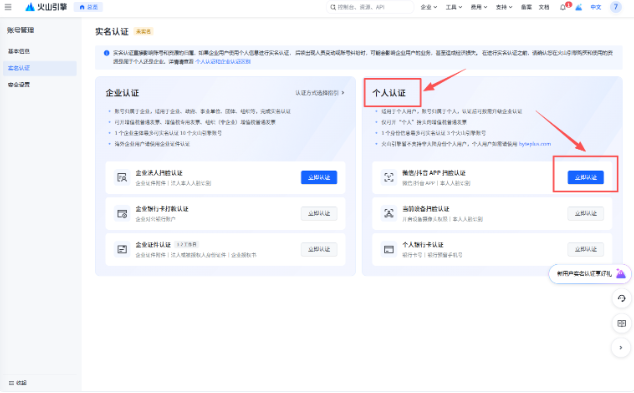Click the blue mountain icon next to the bell
Image resolution: width=634 pixels, height=393 pixels.
coord(579,7)
